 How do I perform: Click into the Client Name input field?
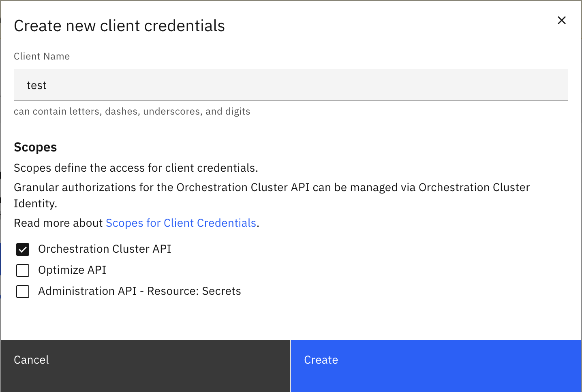pos(291,85)
